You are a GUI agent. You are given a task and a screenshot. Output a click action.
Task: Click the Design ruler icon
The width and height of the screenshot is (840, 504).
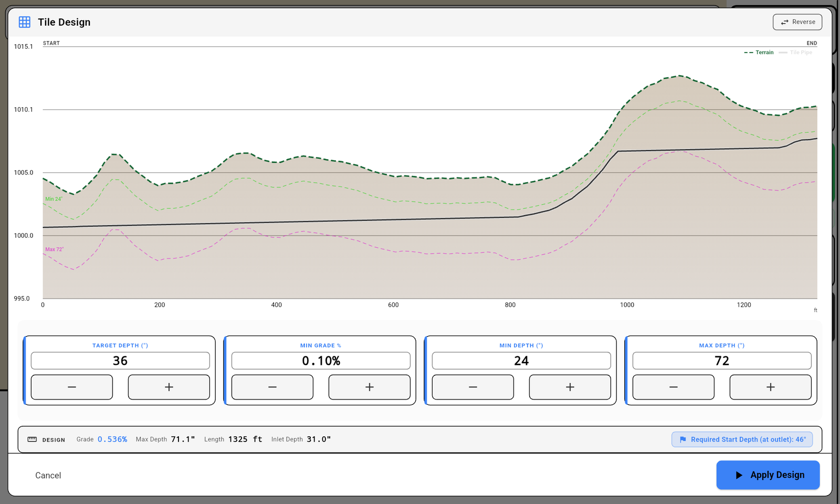click(32, 439)
